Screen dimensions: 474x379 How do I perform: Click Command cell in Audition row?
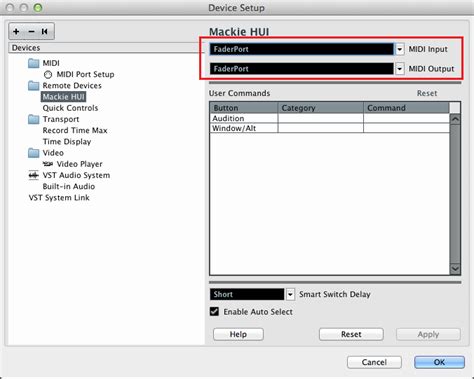[406, 118]
